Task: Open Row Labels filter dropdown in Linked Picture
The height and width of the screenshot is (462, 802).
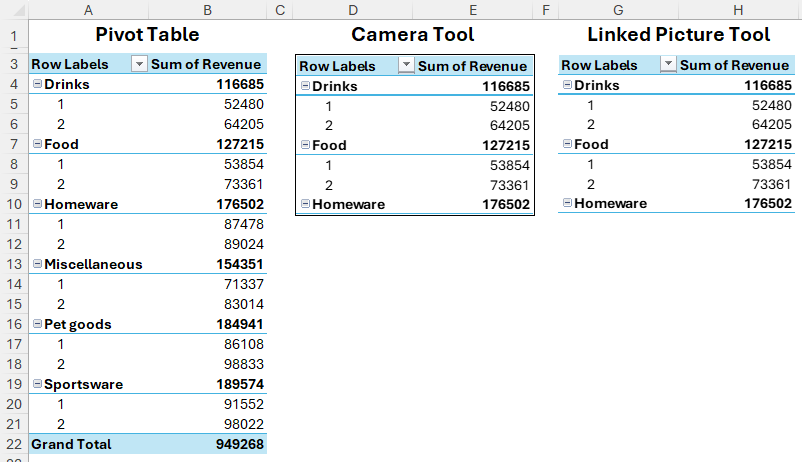Action: pos(667,64)
